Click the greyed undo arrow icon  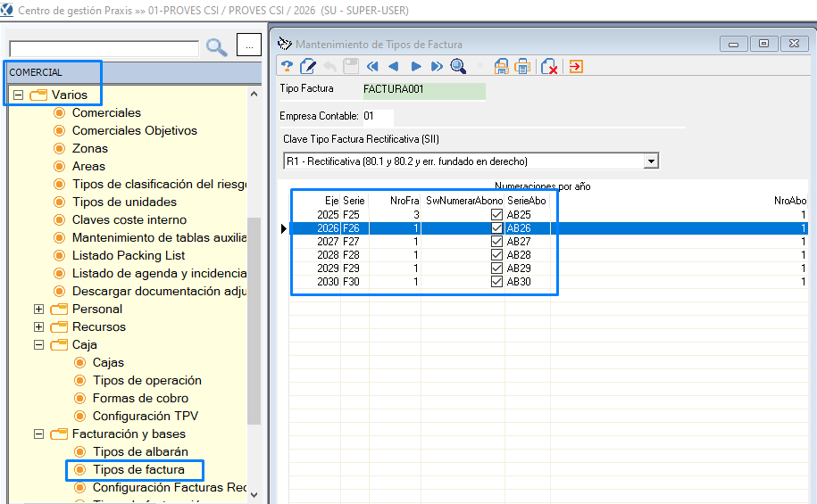coord(329,67)
